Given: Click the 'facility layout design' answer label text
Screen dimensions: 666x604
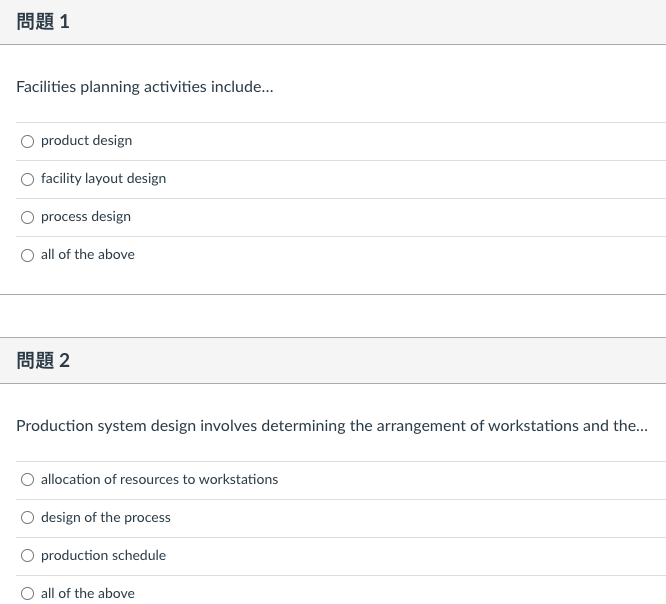Looking at the screenshot, I should coord(103,179).
